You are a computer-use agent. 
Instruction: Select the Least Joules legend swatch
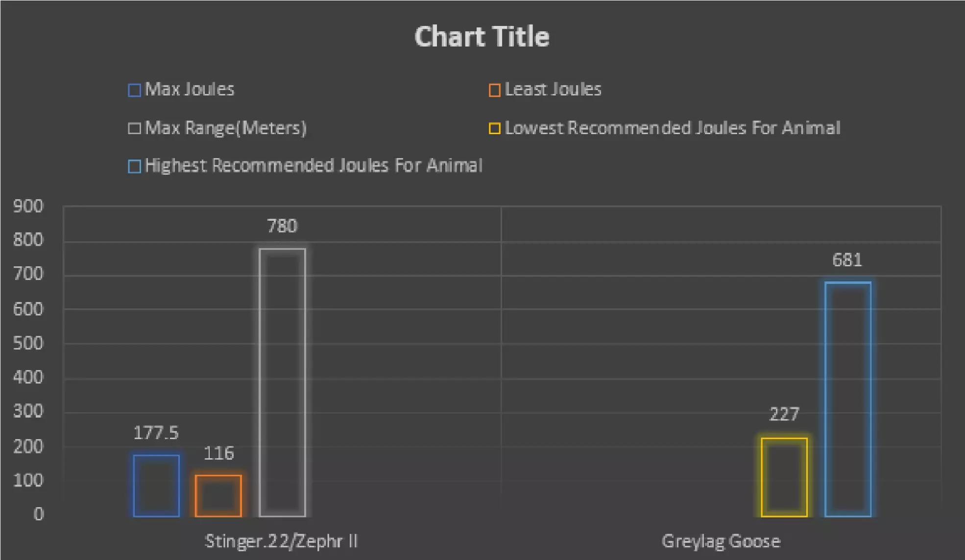pos(494,91)
